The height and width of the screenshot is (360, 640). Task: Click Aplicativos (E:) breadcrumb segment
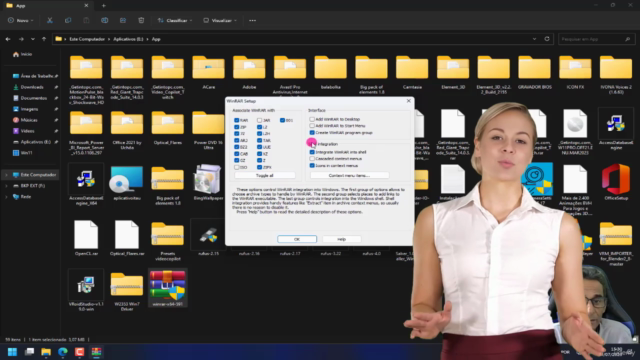point(128,39)
